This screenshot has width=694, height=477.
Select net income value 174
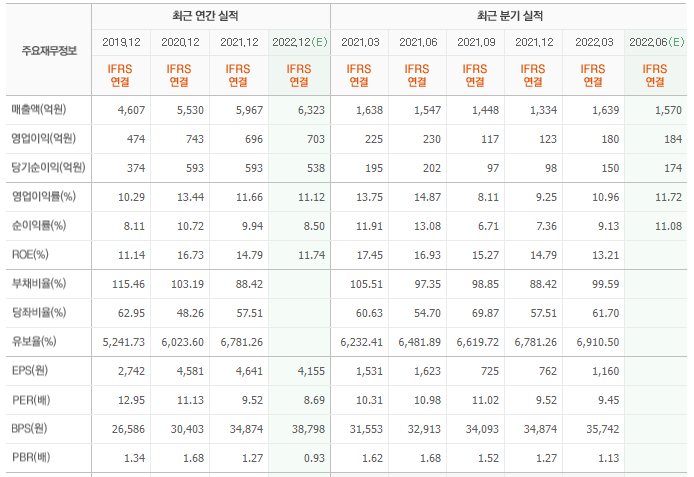click(x=673, y=168)
